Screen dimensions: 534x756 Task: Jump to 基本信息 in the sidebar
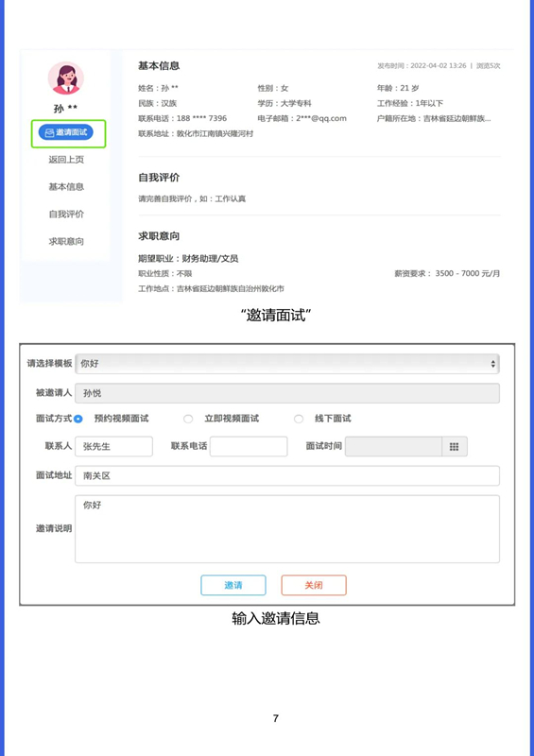(66, 186)
